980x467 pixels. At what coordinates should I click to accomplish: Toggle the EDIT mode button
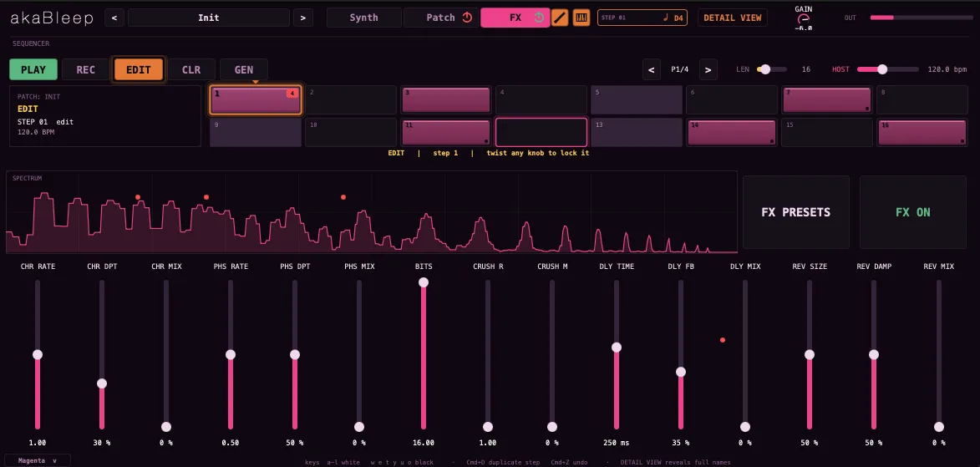(x=138, y=69)
